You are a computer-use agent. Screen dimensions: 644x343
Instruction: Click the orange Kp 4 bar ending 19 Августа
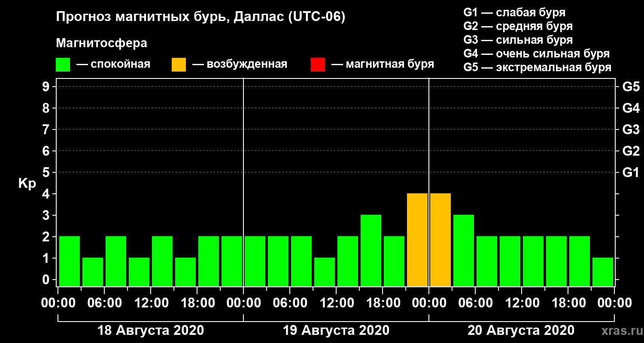pyautogui.click(x=417, y=240)
